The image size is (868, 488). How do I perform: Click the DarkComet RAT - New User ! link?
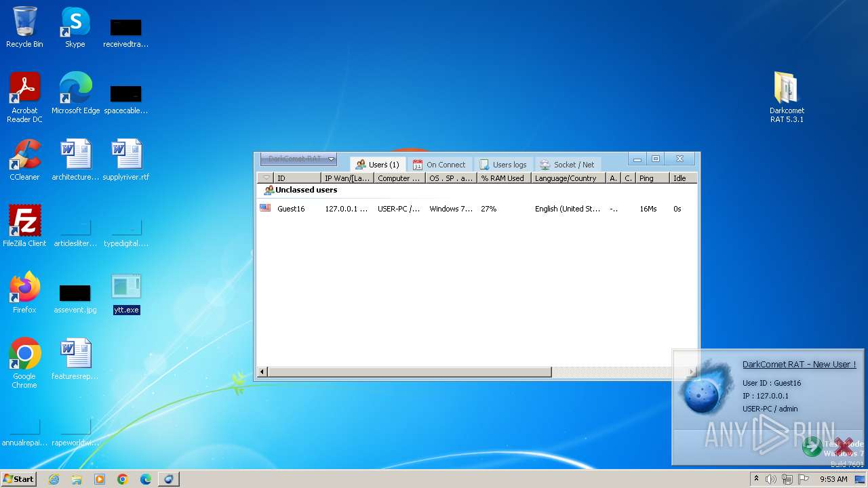(x=799, y=365)
